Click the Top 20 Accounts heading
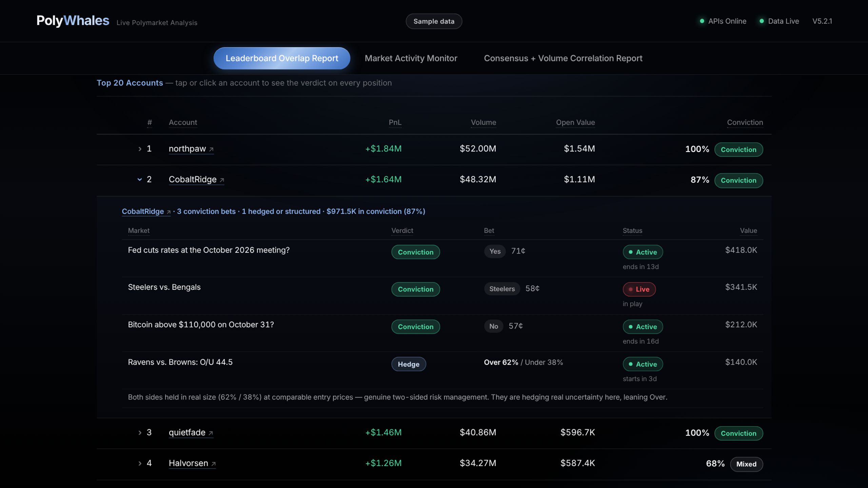 coord(130,83)
